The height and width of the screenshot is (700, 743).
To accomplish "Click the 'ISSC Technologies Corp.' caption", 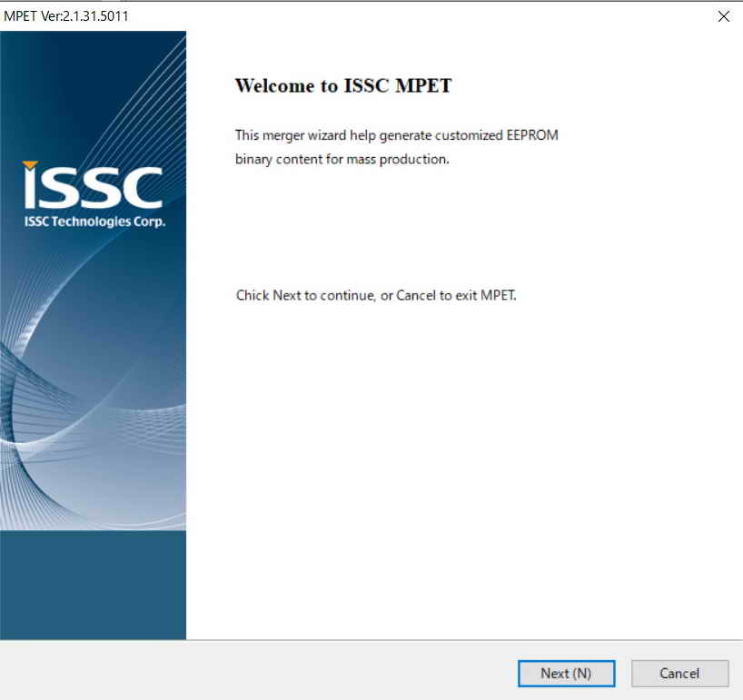I will coord(94,222).
